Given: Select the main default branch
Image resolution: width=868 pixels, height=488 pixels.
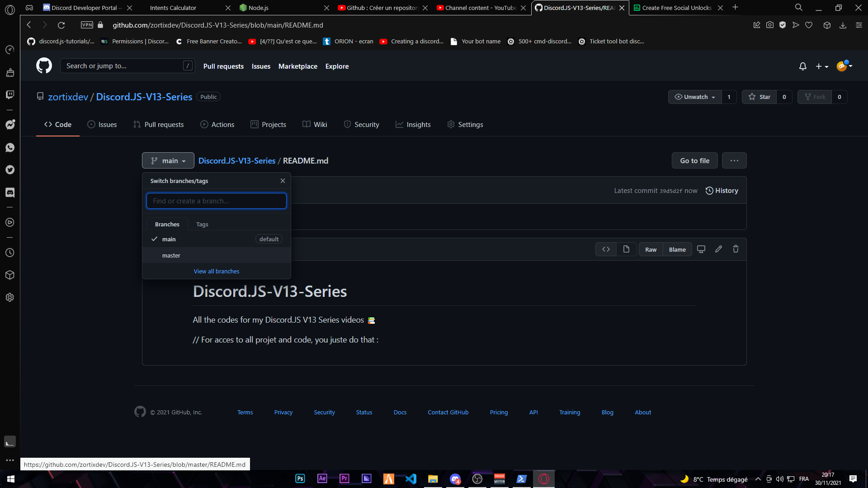Looking at the screenshot, I should click(169, 239).
